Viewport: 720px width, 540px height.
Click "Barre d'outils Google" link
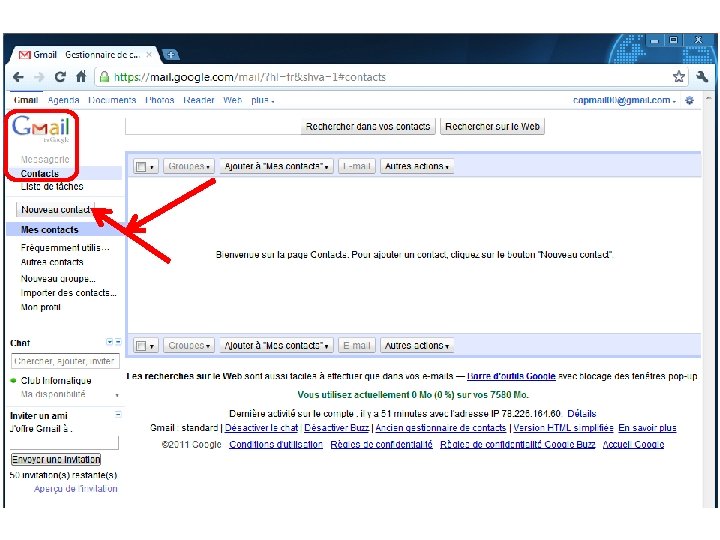[x=511, y=376]
